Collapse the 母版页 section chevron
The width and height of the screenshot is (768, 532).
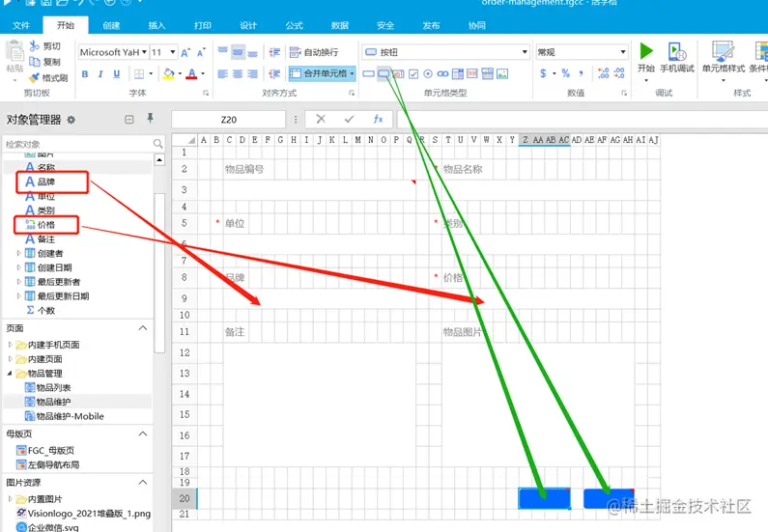143,434
